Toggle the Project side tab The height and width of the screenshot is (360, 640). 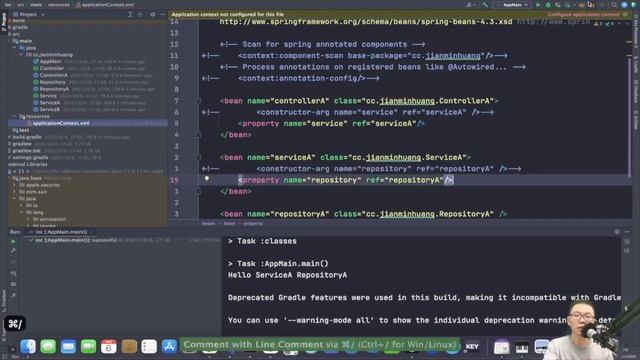pyautogui.click(x=4, y=21)
